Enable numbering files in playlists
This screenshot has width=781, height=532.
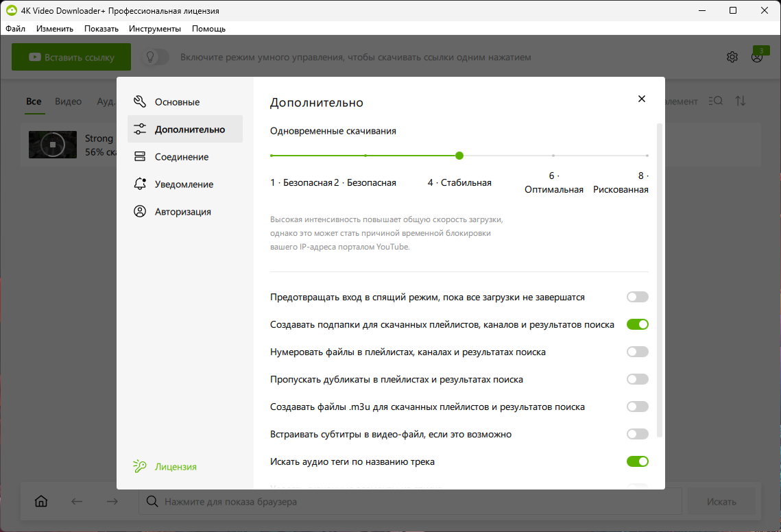tap(638, 352)
